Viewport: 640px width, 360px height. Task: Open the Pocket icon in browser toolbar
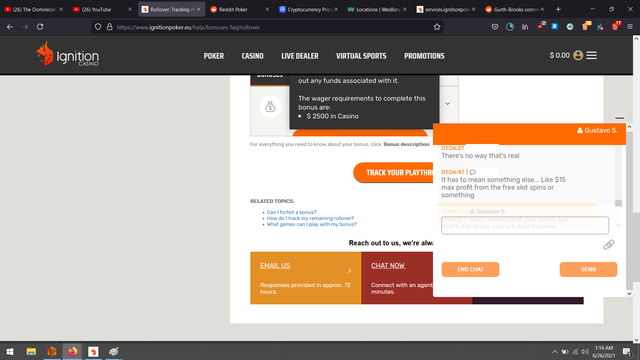coord(495,27)
